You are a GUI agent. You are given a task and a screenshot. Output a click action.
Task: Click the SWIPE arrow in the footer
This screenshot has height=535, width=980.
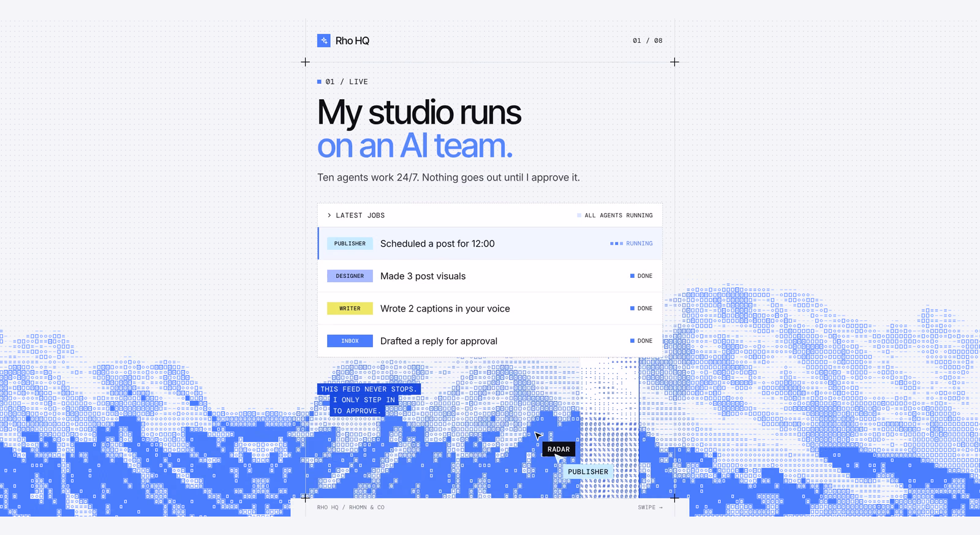click(650, 507)
